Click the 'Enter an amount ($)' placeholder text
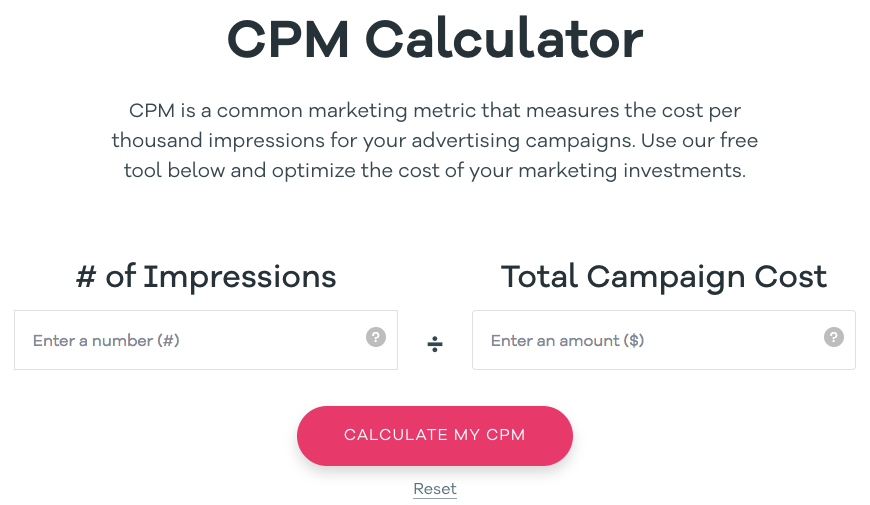This screenshot has width=870, height=505. pyautogui.click(x=568, y=340)
